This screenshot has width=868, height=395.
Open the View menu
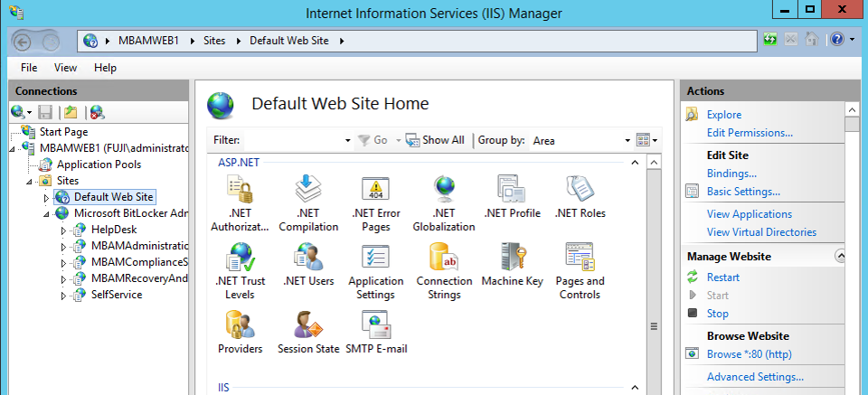(65, 68)
